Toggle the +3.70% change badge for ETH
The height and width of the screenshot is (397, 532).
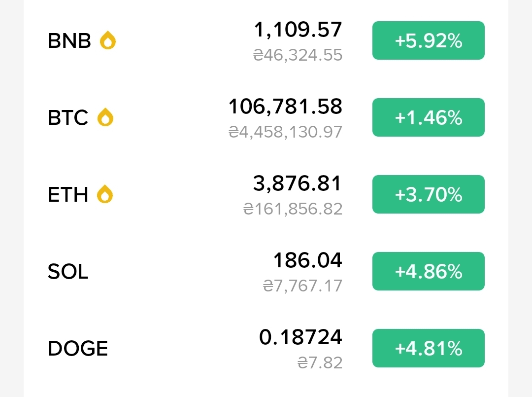[x=428, y=194]
